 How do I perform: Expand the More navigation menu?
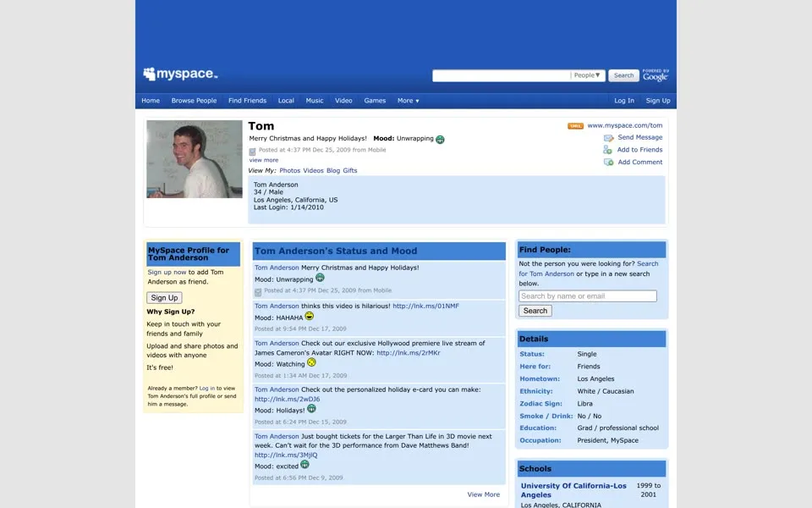[x=408, y=101]
